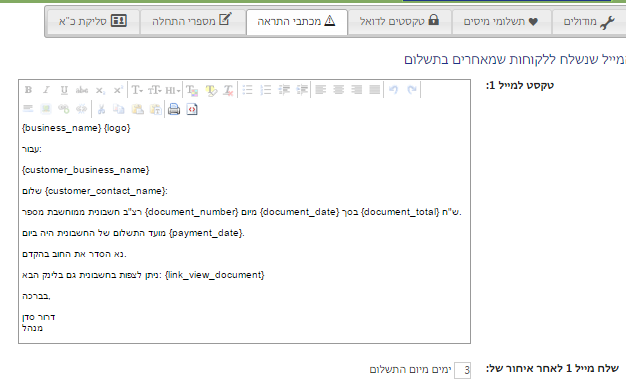This screenshot has height=382, width=626.
Task: Click the {logo} placeholder
Action: click(x=117, y=128)
